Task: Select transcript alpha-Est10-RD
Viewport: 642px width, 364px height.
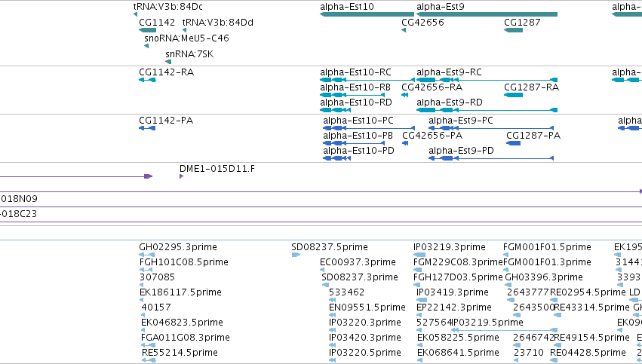Action: pos(335,110)
